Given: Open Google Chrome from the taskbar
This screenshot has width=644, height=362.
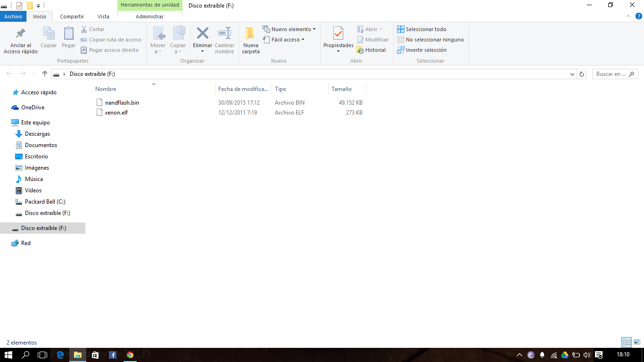Looking at the screenshot, I should tap(130, 355).
